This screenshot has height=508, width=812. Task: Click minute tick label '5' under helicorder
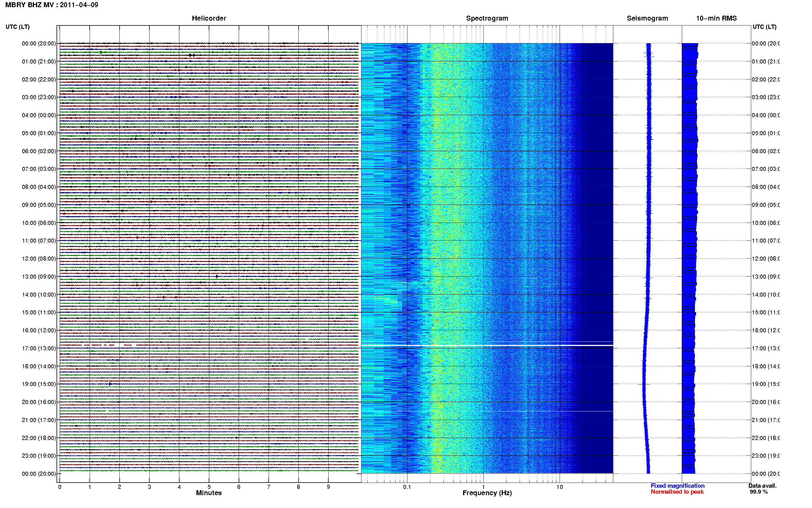(209, 487)
